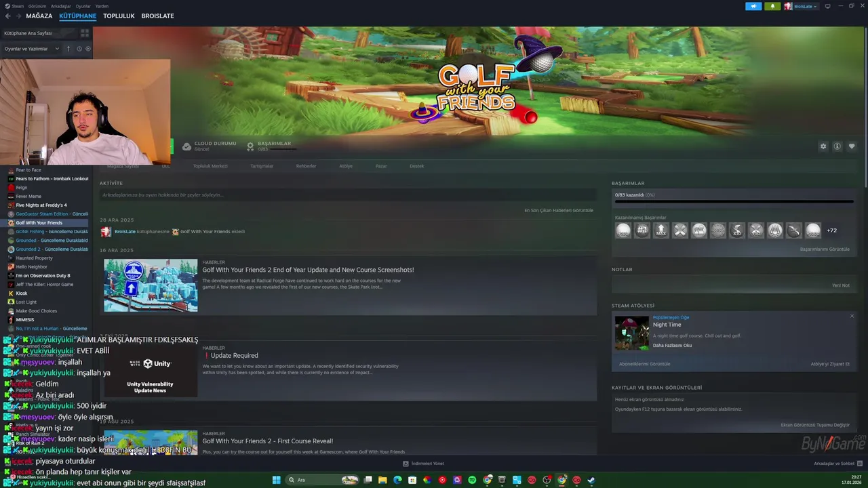Dismiss the Night Time workshop item
The image size is (868, 488).
click(852, 316)
